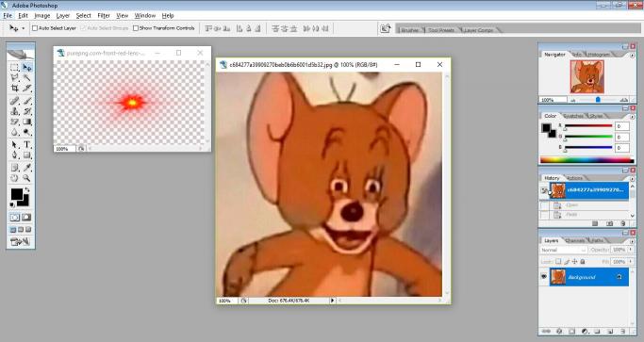Switch to Quick Mask mode
The width and height of the screenshot is (644, 342).
[26, 218]
